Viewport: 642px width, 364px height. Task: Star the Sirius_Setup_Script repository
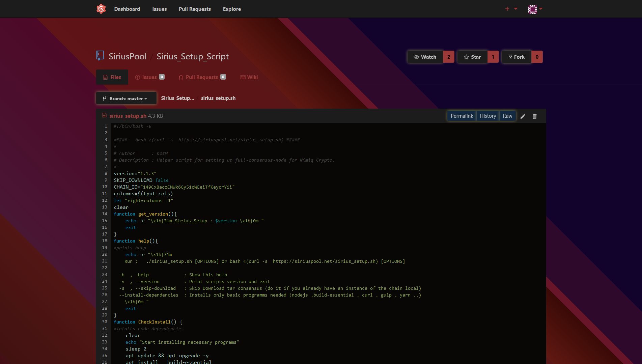tap(472, 57)
